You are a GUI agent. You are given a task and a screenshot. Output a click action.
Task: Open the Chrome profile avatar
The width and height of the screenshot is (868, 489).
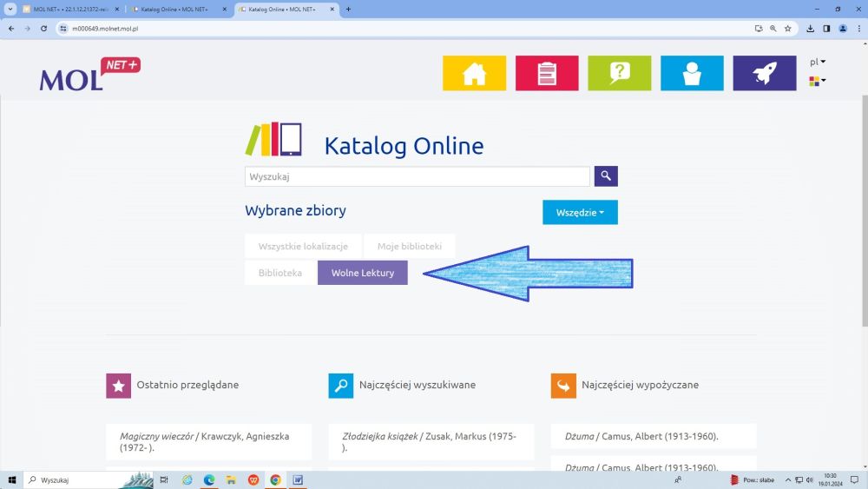pos(843,29)
